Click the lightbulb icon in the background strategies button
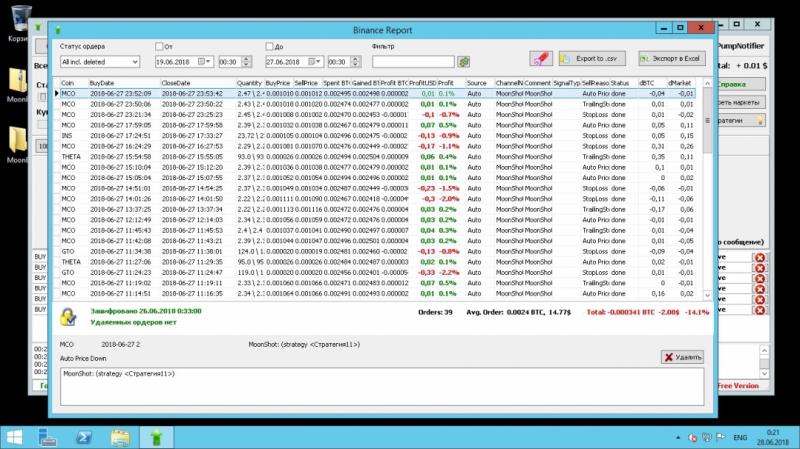The height and width of the screenshot is (449, 800). point(760,120)
